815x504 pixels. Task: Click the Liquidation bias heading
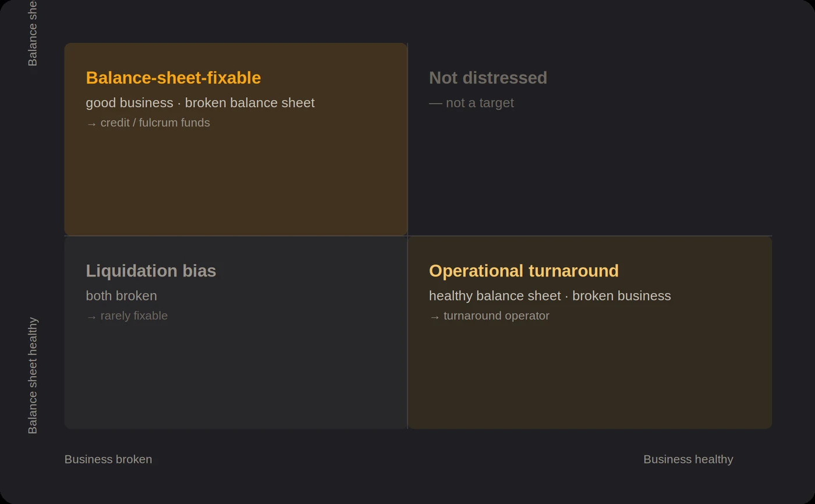(x=151, y=271)
